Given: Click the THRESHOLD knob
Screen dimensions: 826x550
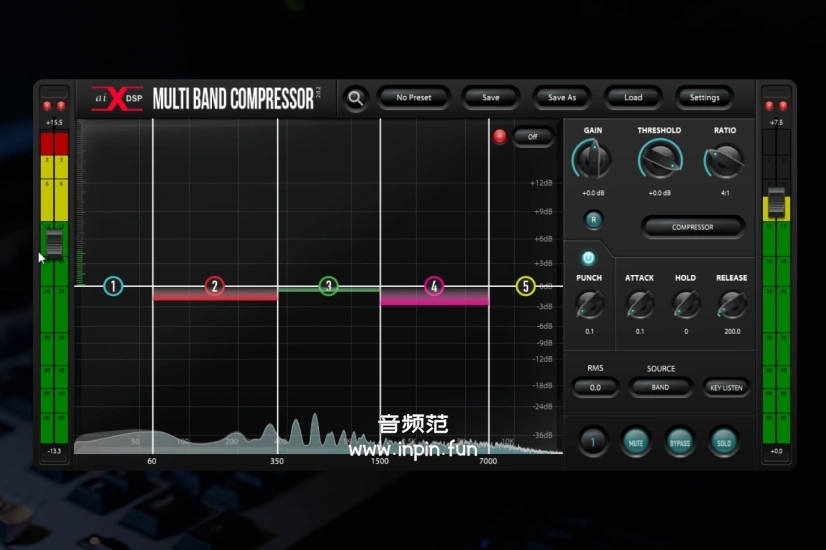Looking at the screenshot, I should (660, 161).
